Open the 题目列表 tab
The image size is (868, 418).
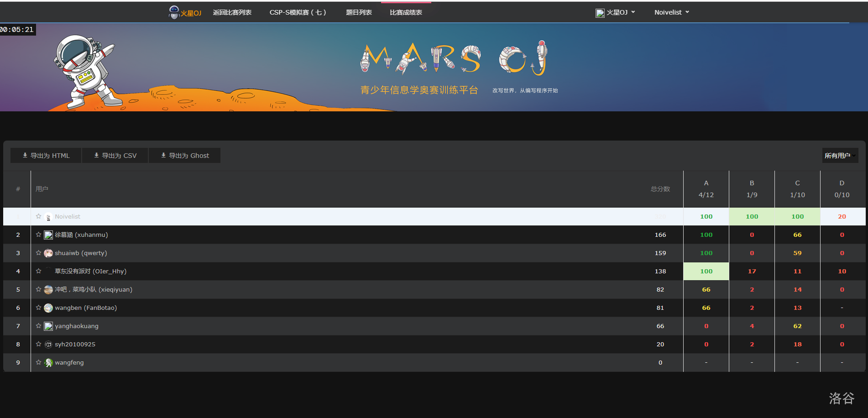click(x=359, y=12)
